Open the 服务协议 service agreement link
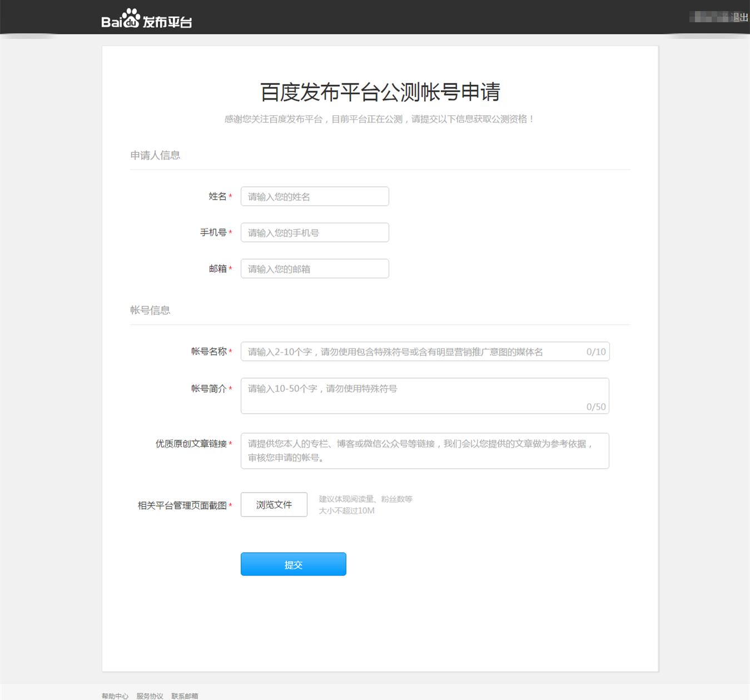750x700 pixels. [149, 696]
